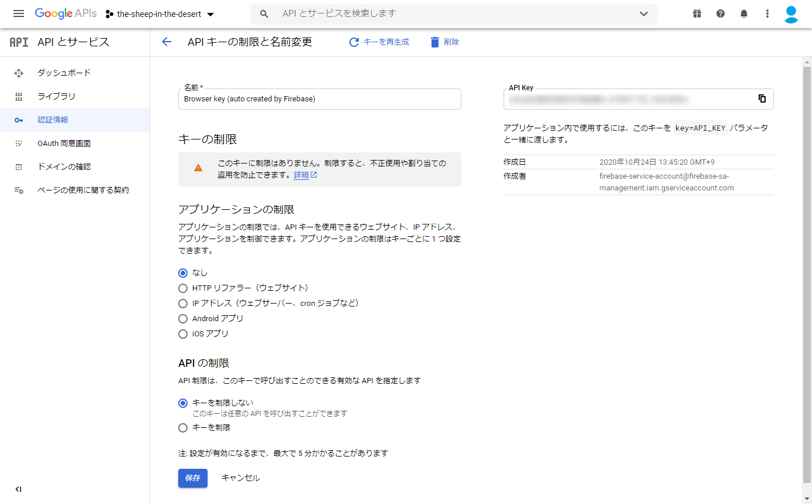Copy the API Key to clipboard
Screen dimensions: 812x504
[x=762, y=98]
